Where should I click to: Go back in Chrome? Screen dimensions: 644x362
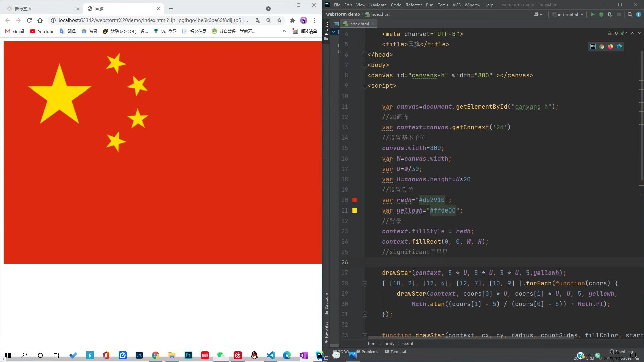coord(8,20)
